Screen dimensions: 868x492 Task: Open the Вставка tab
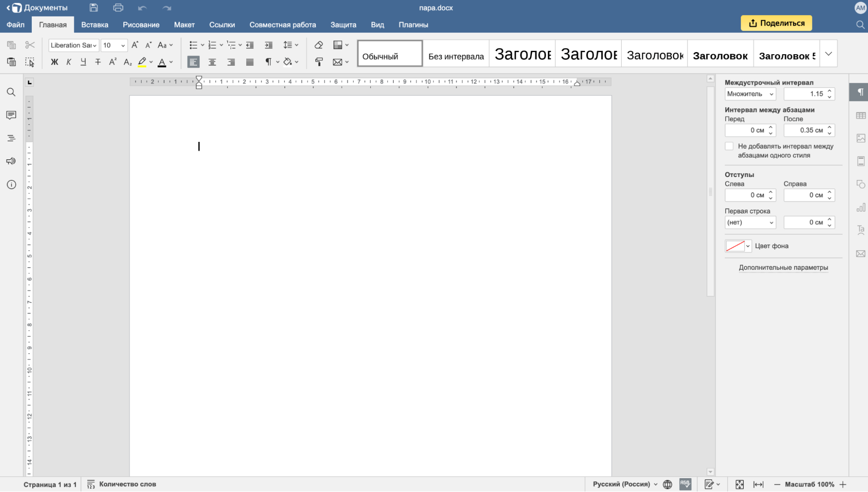click(95, 25)
